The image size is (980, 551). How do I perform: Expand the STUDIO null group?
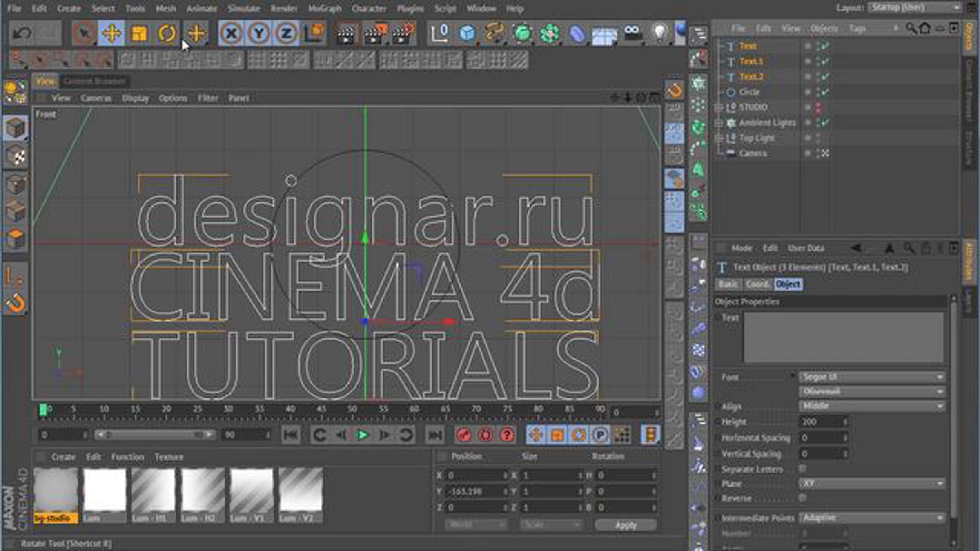tap(719, 107)
